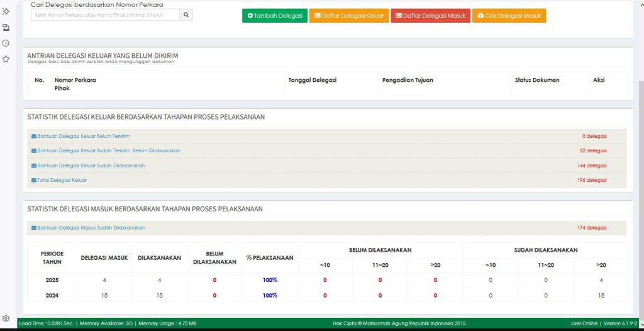Click 'Memory Usage : 4.72 MB' footer text
644x331 pixels.
[167, 323]
